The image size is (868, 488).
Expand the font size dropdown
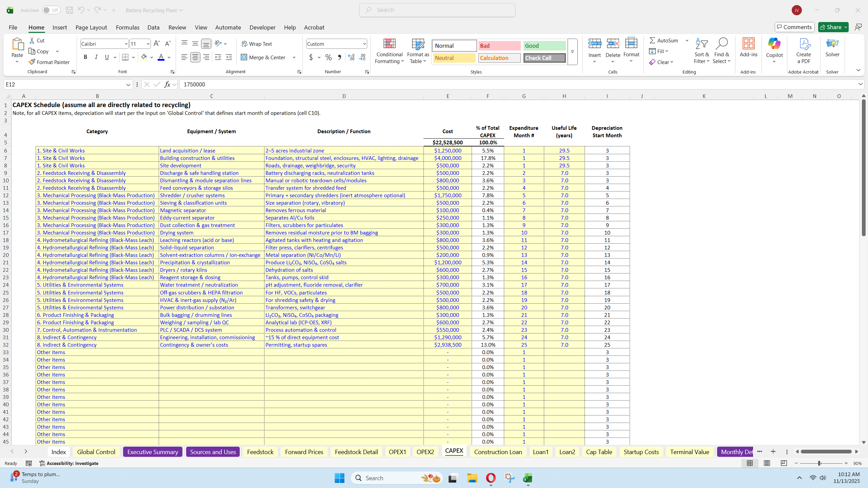[x=148, y=44]
